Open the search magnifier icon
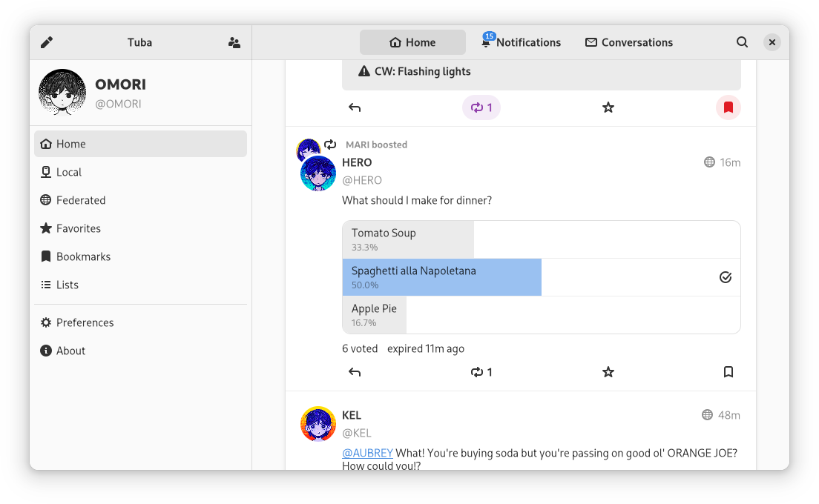 coord(742,42)
